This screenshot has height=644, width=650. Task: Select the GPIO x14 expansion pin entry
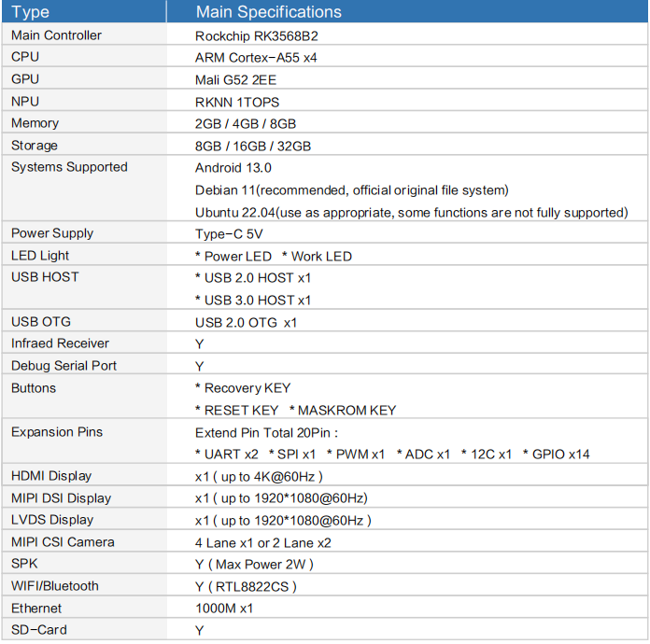point(556,455)
